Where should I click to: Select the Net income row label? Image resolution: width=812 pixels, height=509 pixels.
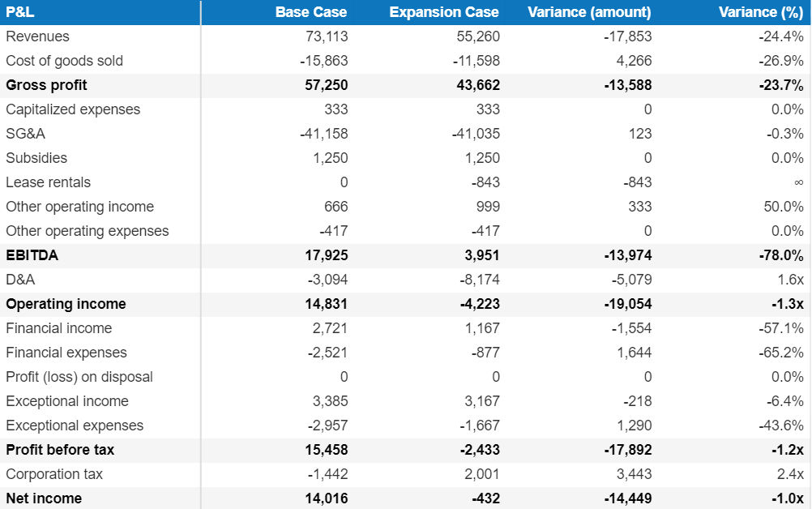click(x=44, y=498)
